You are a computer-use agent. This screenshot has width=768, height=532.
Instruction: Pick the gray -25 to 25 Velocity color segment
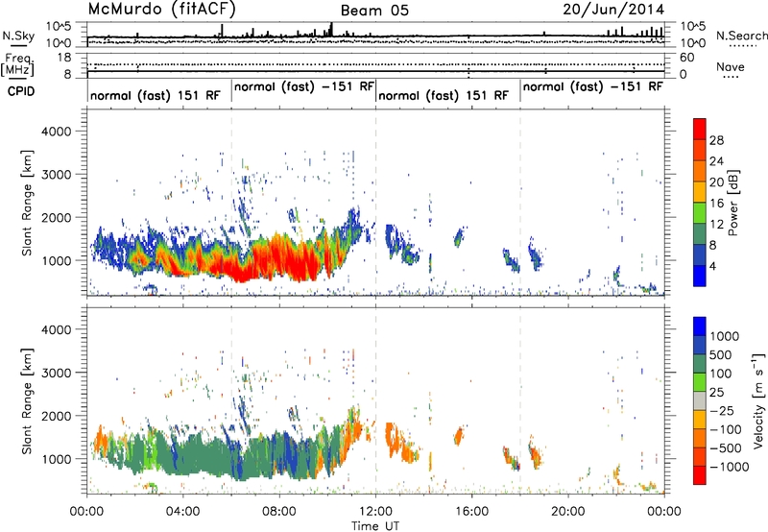point(700,400)
